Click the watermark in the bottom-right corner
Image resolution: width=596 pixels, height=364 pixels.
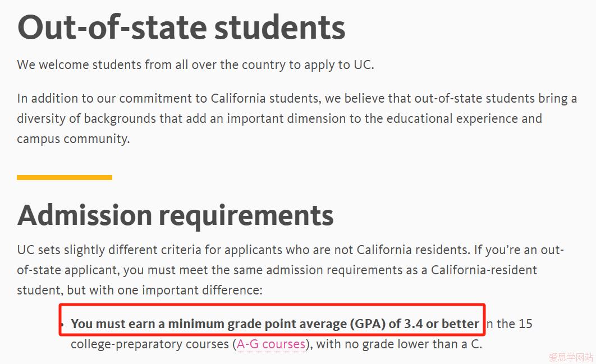click(x=571, y=357)
